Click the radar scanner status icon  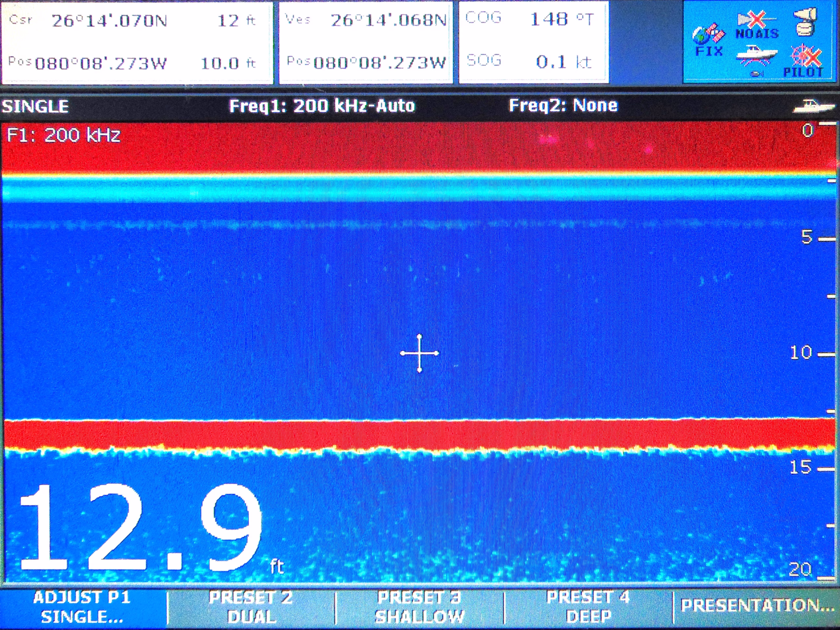click(x=805, y=22)
